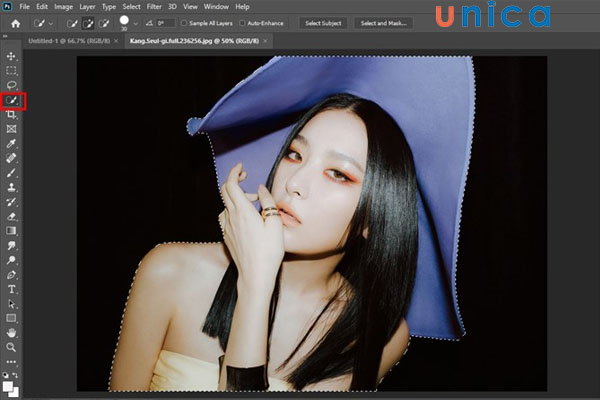Click the Home icon in options bar
Screen dimensions: 600x400
[x=16, y=24]
